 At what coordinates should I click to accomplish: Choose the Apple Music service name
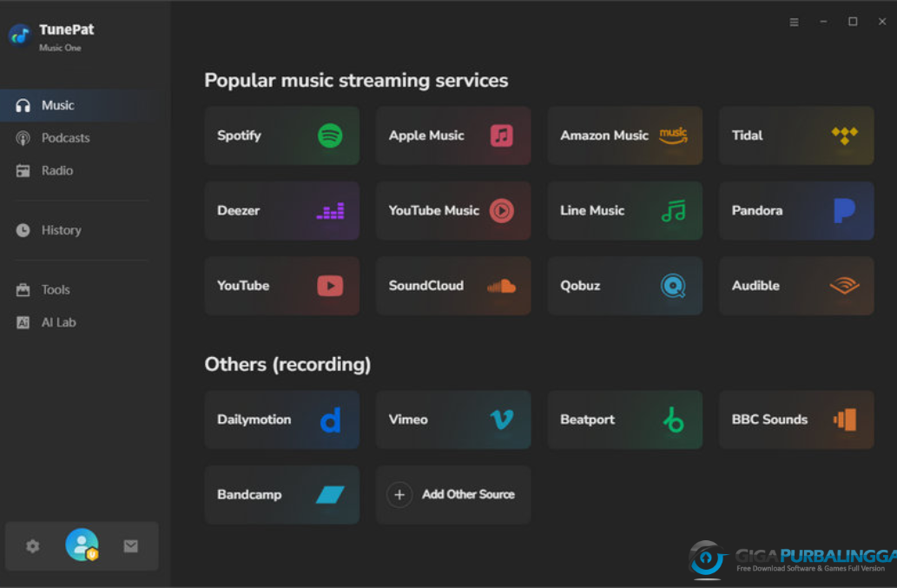pyautogui.click(x=426, y=135)
